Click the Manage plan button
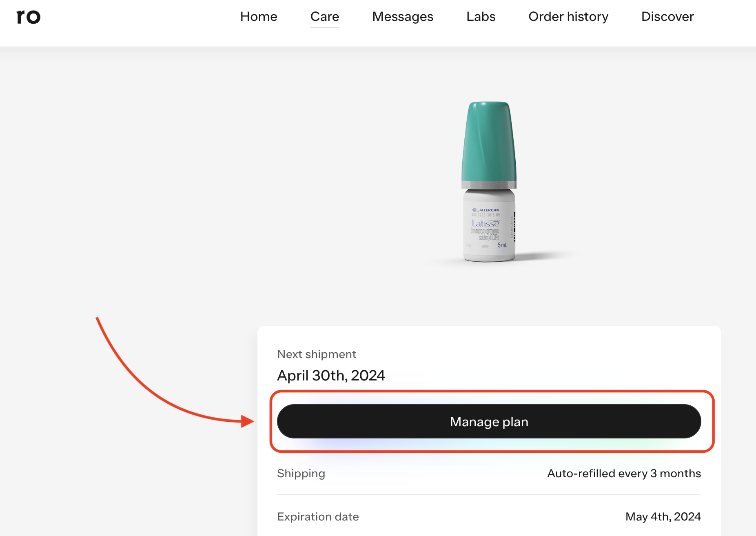The image size is (756, 536). pos(489,421)
